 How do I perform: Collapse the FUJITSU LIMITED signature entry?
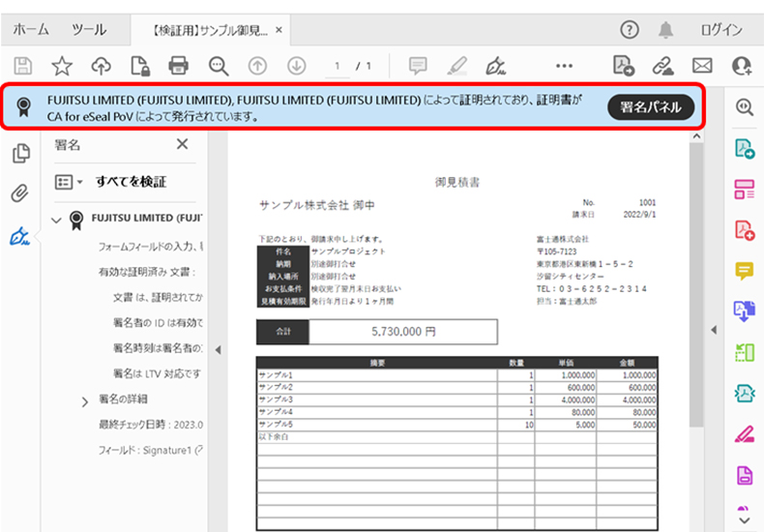56,221
